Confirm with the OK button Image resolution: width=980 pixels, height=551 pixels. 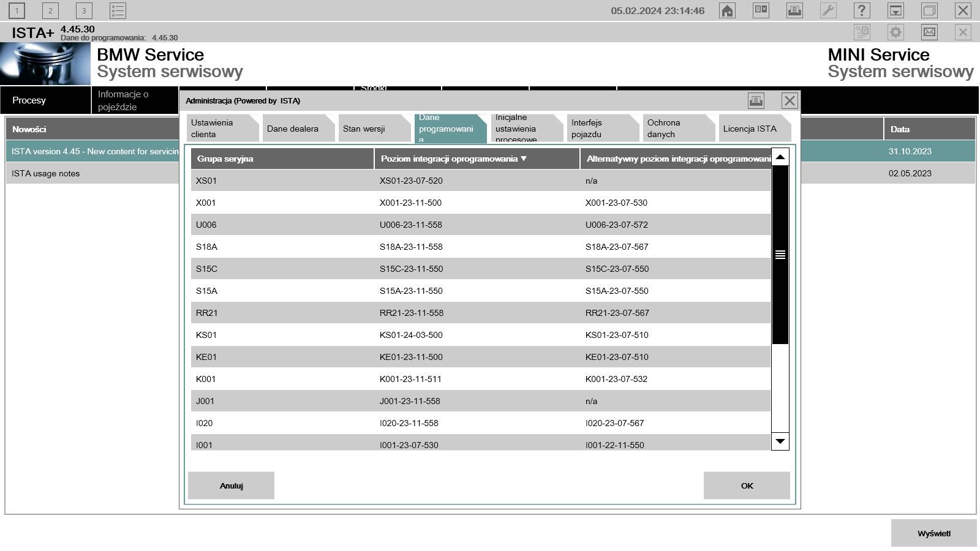[x=747, y=485]
